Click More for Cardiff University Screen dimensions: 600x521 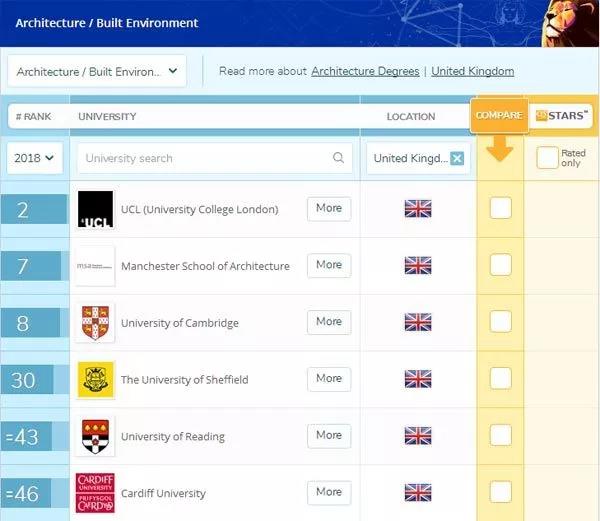pos(329,492)
